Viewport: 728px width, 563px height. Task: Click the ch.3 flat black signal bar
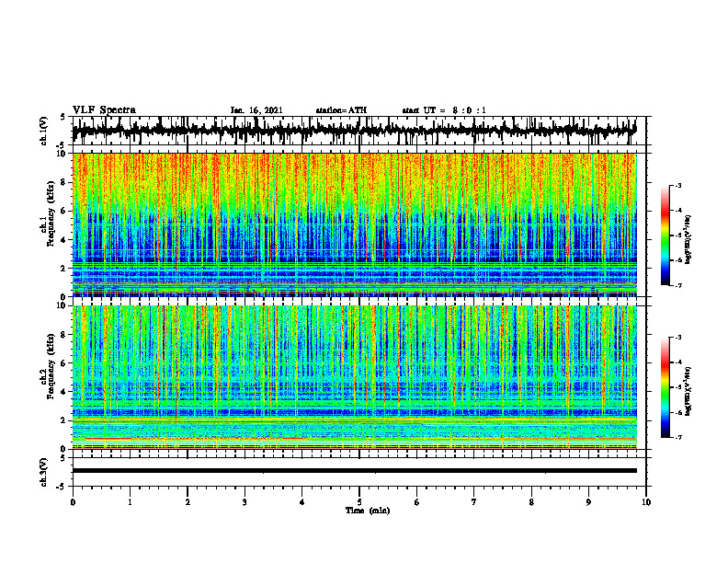point(354,471)
